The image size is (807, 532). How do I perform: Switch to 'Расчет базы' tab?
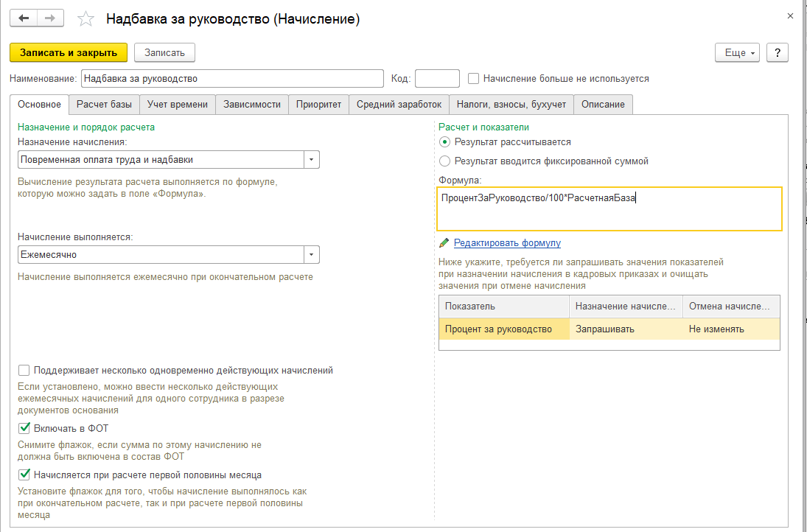point(104,105)
